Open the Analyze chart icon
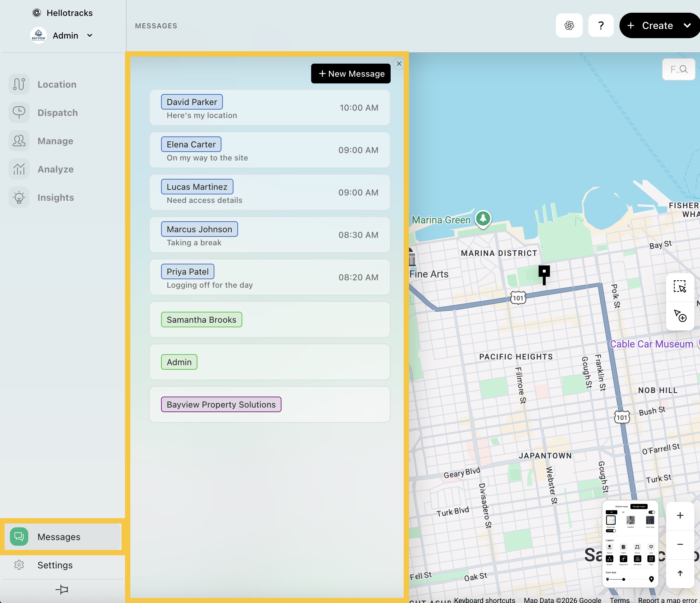700x603 pixels. [x=19, y=169]
